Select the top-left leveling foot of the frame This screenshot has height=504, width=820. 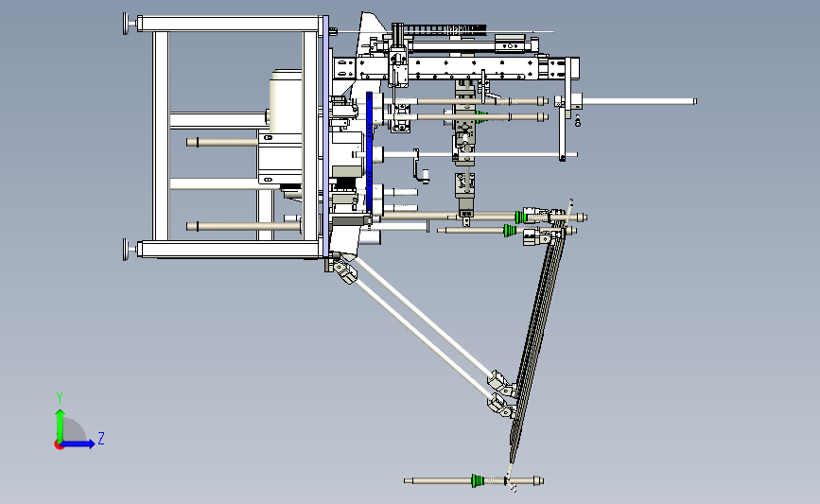coord(127,24)
